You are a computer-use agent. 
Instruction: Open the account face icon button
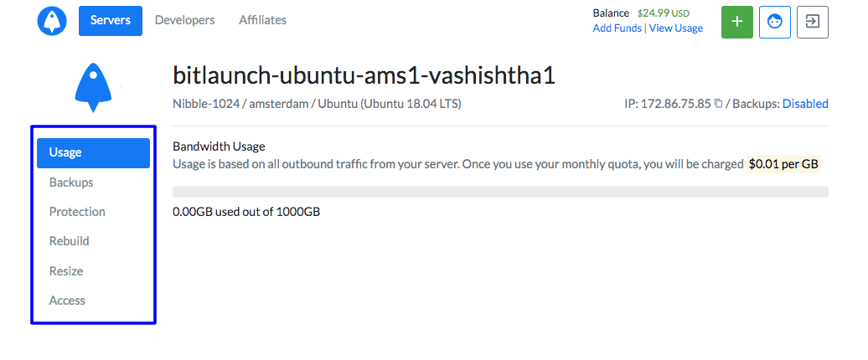774,22
